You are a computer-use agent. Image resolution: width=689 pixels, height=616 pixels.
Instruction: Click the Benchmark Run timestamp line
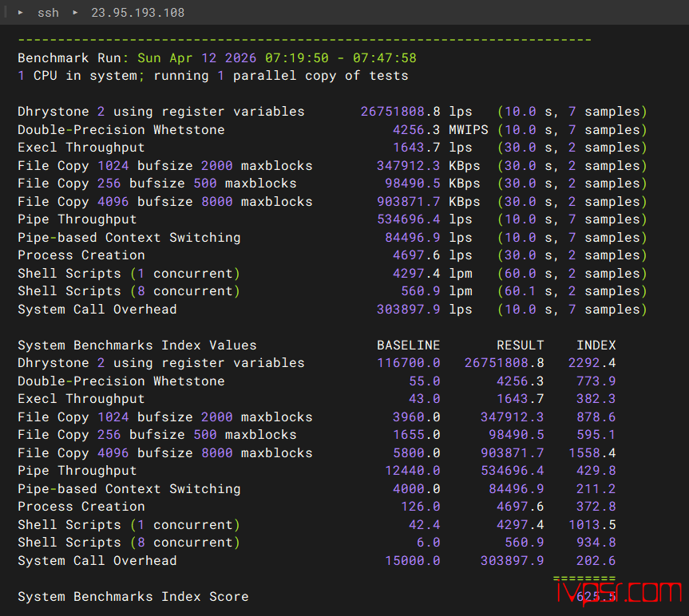[x=216, y=58]
